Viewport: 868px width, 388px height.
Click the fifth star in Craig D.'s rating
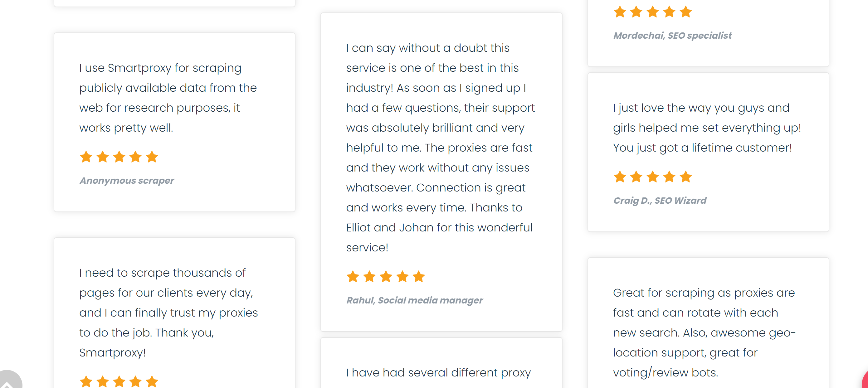tap(685, 177)
